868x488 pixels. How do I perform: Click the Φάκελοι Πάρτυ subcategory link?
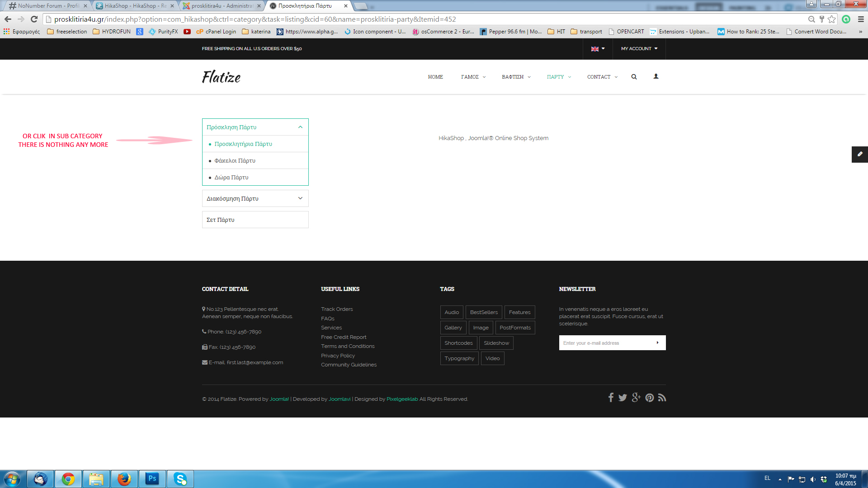click(235, 161)
